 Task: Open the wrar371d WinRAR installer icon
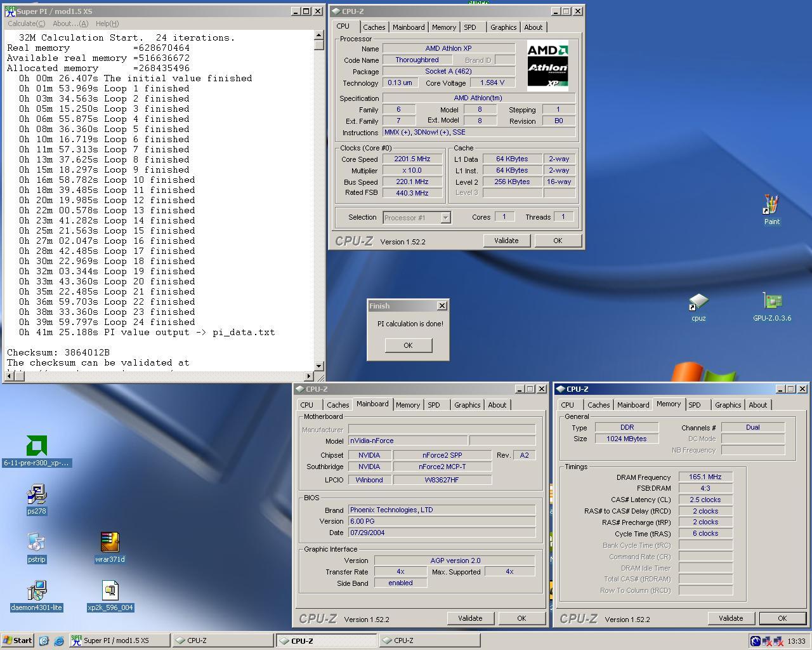tap(110, 548)
